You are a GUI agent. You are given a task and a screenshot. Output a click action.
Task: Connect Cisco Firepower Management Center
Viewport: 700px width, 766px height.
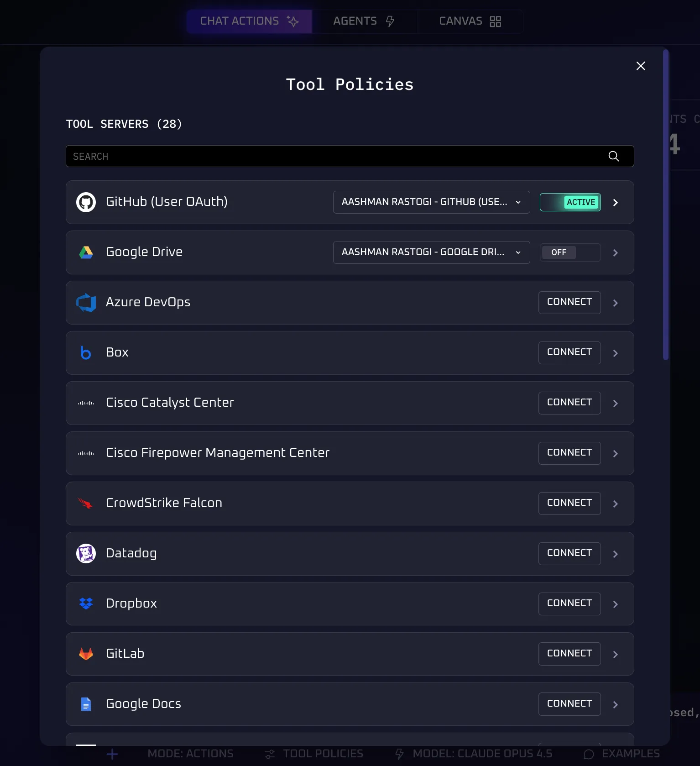(569, 453)
